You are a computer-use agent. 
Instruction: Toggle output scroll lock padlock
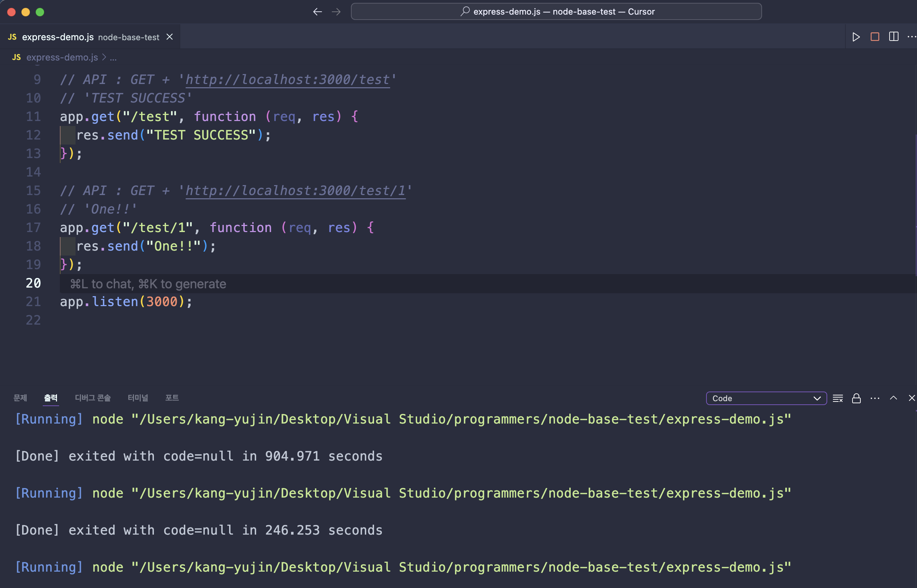856,398
